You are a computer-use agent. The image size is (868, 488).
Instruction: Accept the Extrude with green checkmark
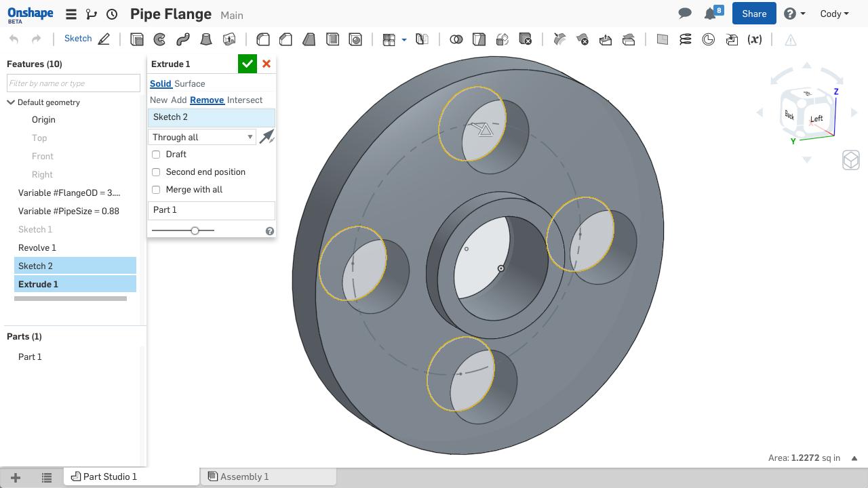(x=248, y=64)
